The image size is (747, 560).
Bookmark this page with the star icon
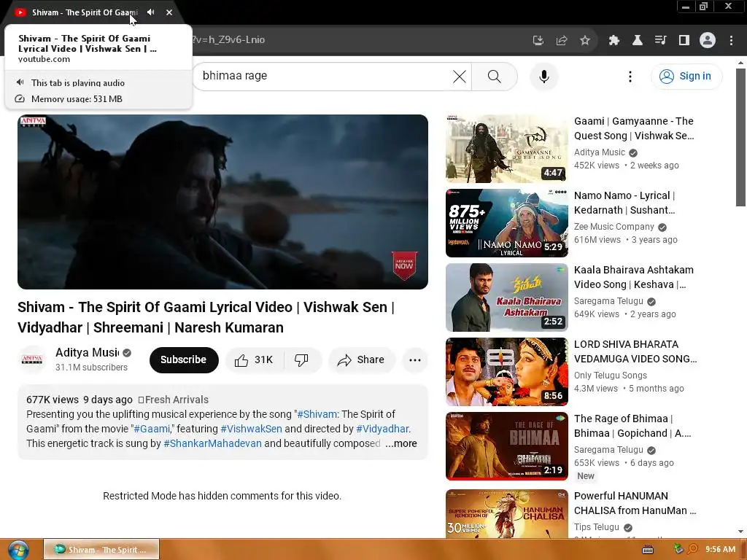(x=585, y=40)
